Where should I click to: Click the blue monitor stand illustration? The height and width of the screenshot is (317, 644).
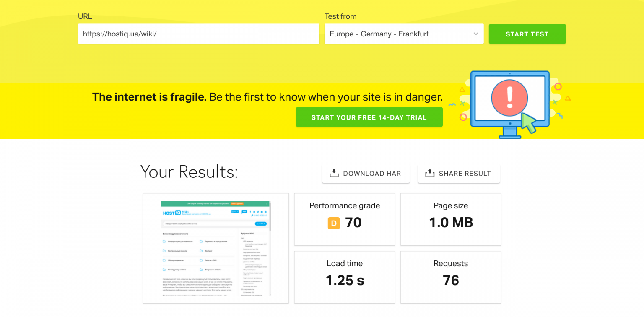tap(510, 132)
